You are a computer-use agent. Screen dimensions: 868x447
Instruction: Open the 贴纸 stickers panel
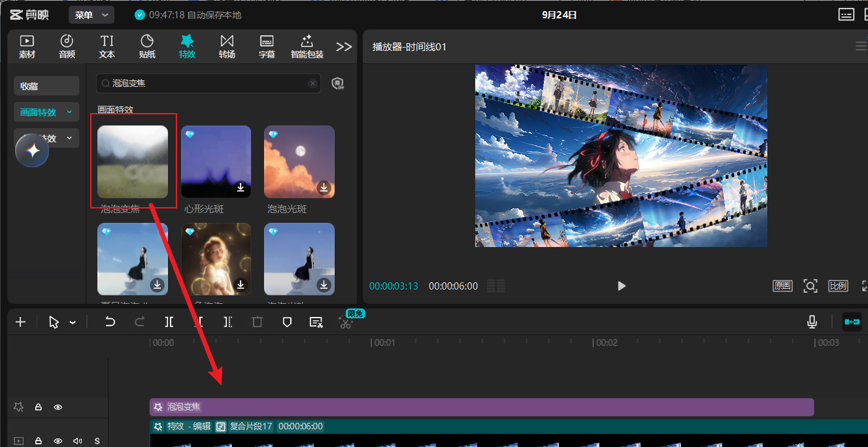pos(147,46)
